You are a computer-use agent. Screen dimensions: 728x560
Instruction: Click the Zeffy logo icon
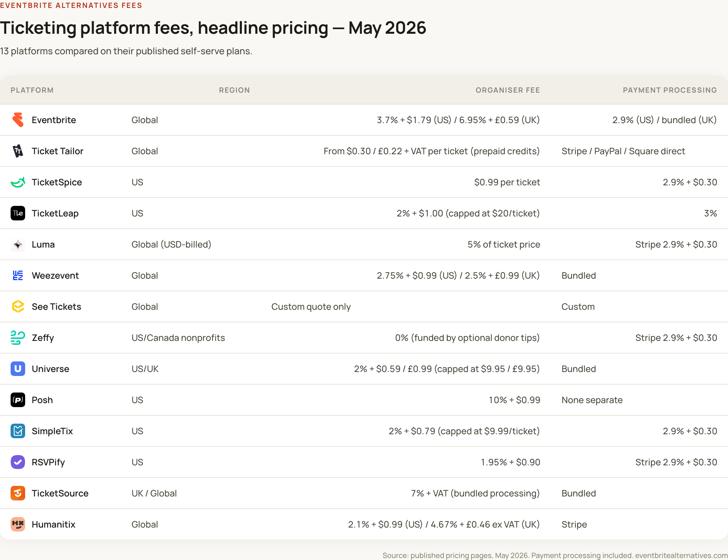pyautogui.click(x=18, y=338)
